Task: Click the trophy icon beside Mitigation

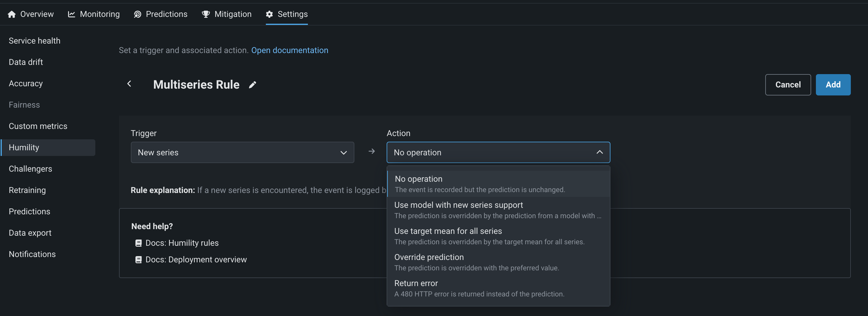Action: pyautogui.click(x=205, y=14)
